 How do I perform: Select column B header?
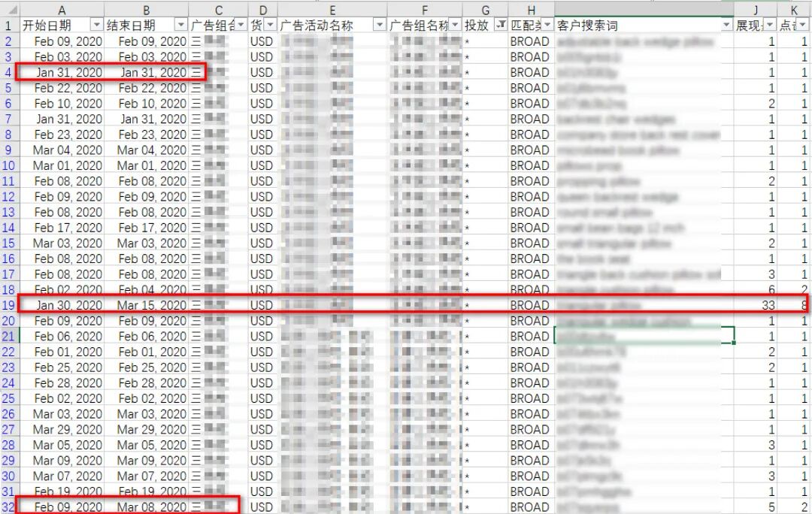click(x=147, y=10)
